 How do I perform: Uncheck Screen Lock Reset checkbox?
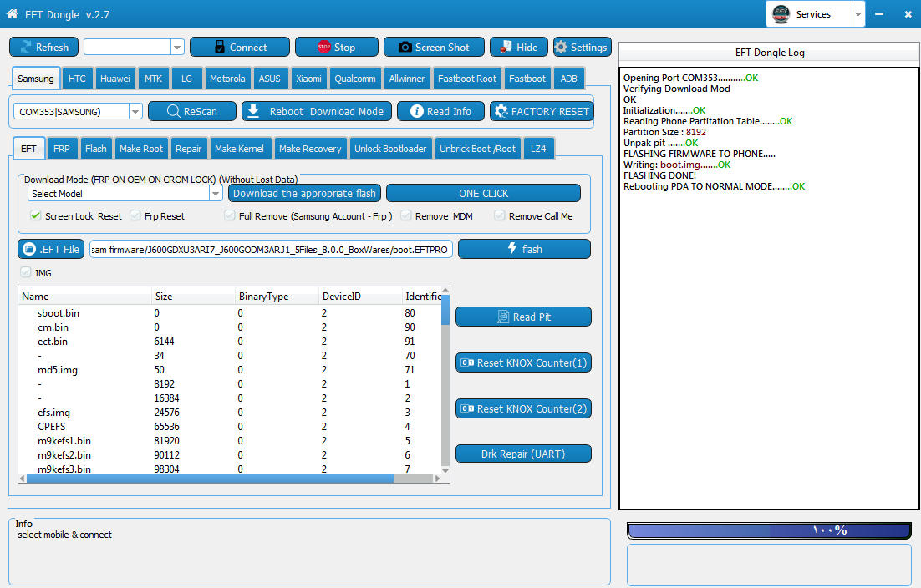pos(36,215)
